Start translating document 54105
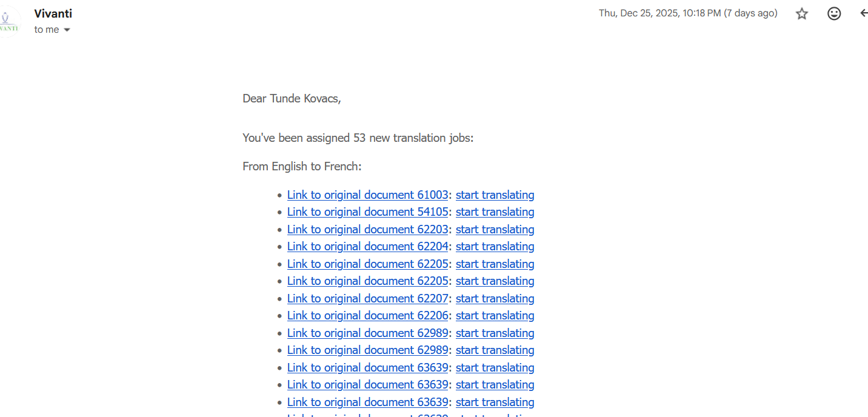Image resolution: width=868 pixels, height=417 pixels. [495, 212]
